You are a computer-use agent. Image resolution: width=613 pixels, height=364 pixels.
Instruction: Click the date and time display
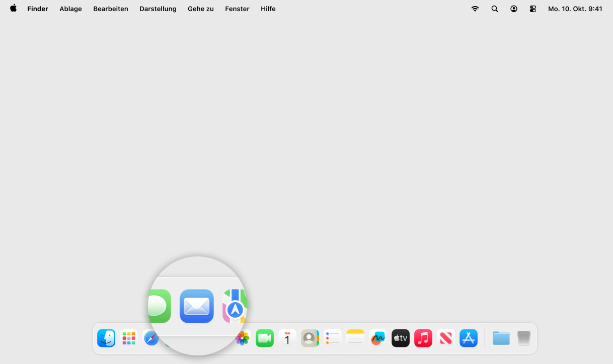[575, 9]
